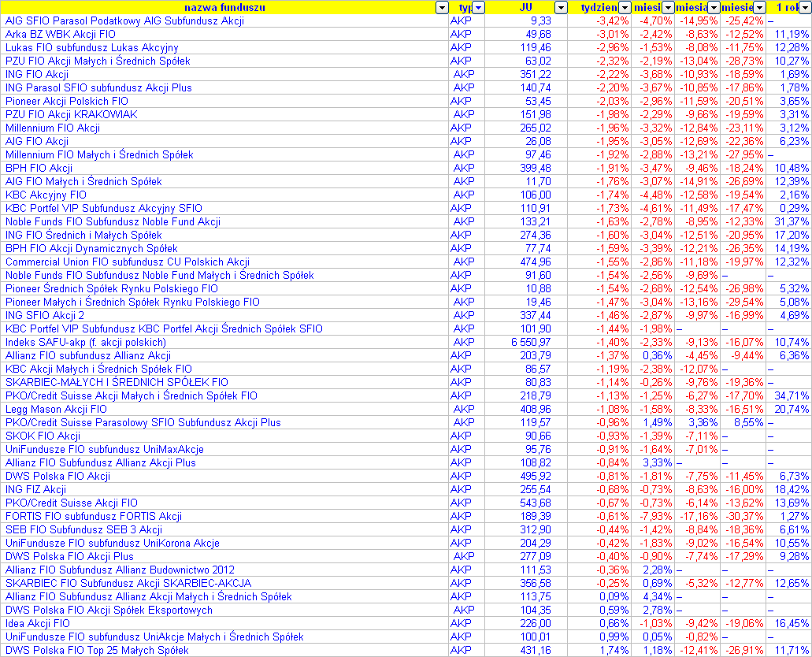Select 'KBC Akcji Małych i Średnich Spółek FIO'

click(x=99, y=369)
